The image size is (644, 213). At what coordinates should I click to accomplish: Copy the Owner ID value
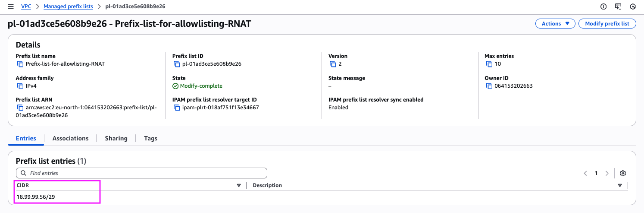[x=489, y=86]
